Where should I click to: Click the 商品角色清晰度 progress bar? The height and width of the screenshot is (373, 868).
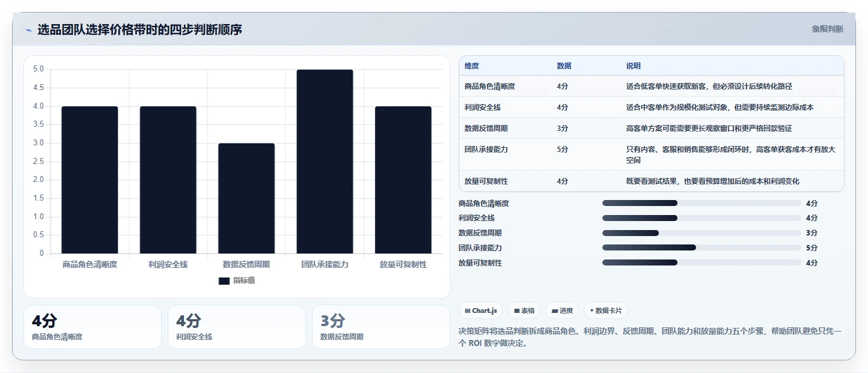[x=701, y=203]
